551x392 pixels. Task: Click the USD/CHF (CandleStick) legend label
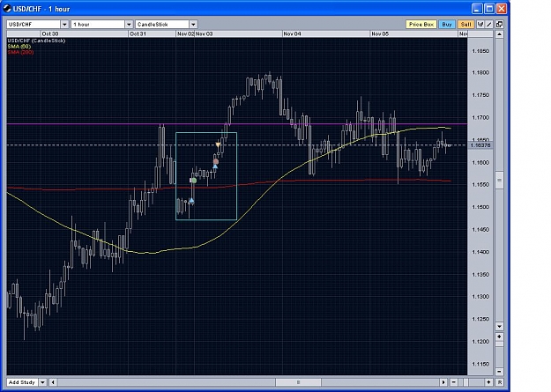coord(36,41)
